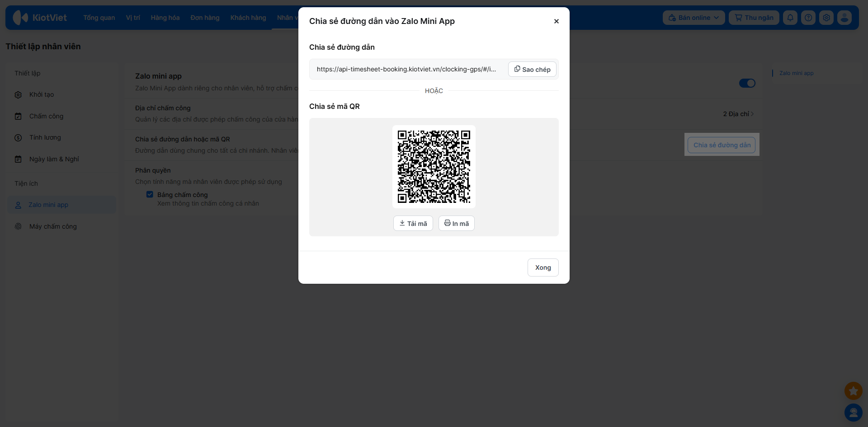Close the Zalo Mini App share dialog

557,21
